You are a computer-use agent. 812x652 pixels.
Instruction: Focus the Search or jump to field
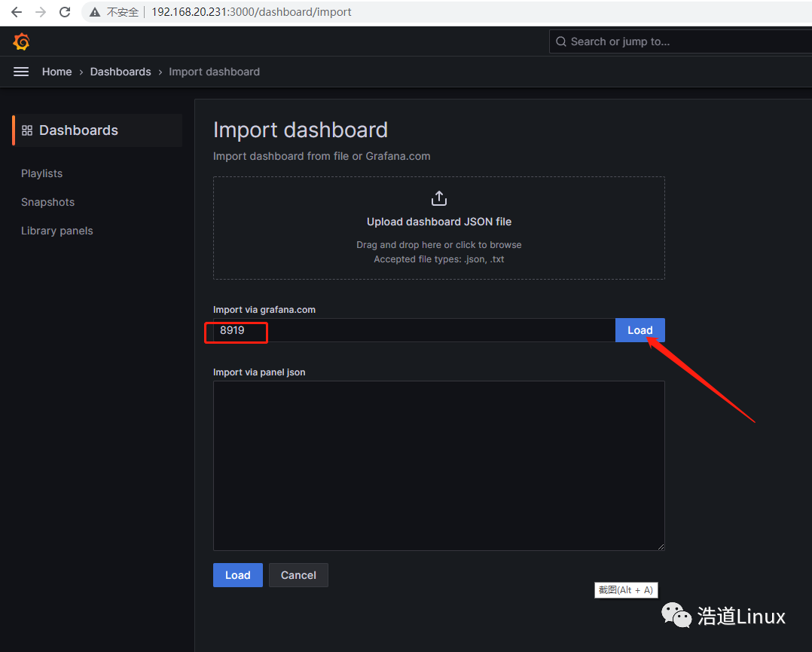[x=680, y=41]
